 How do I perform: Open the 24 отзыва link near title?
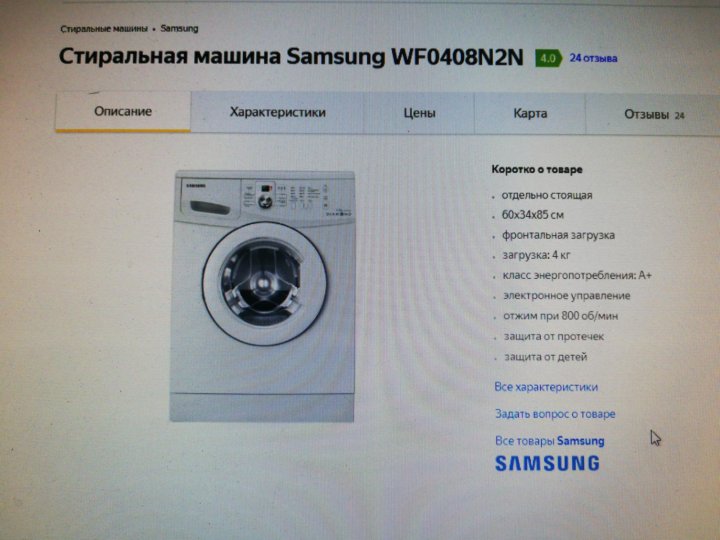[x=593, y=58]
